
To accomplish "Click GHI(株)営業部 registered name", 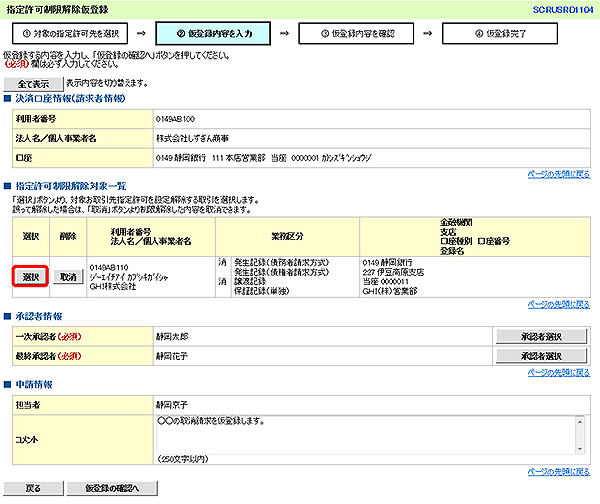I will point(390,291).
